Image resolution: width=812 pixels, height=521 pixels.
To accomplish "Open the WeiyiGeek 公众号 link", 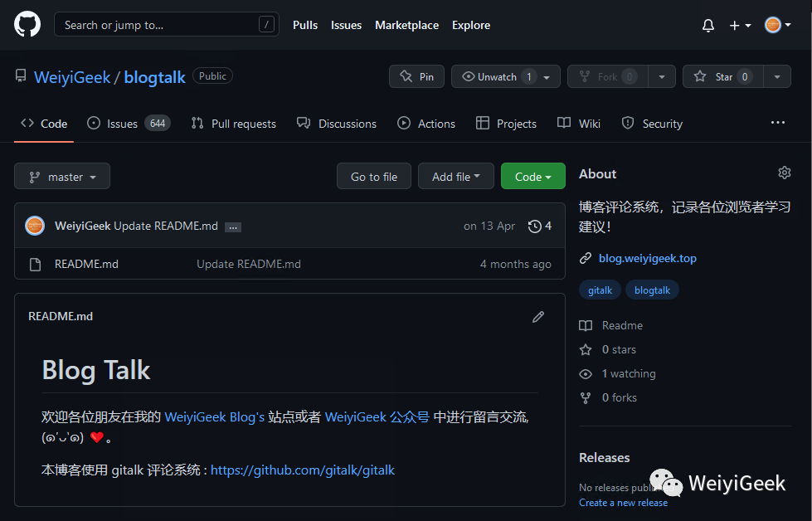I will click(x=377, y=417).
